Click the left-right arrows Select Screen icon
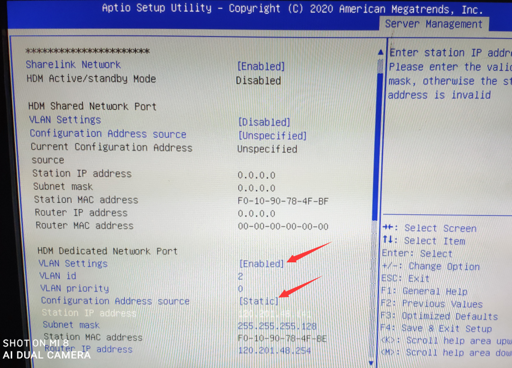 [388, 227]
